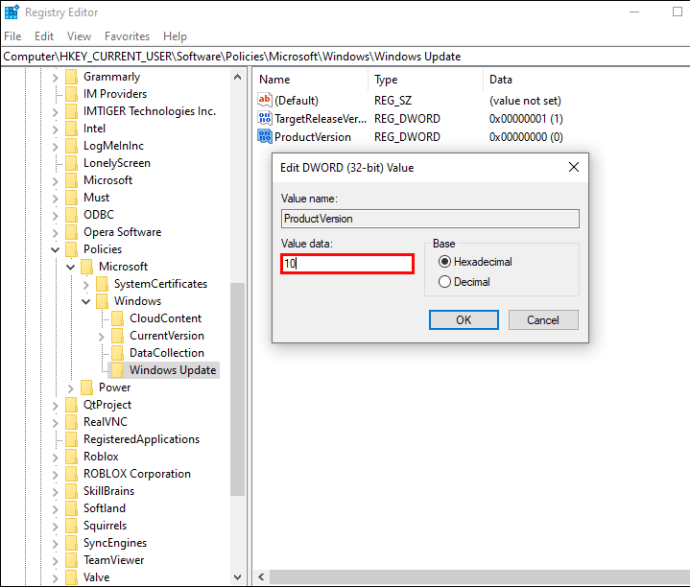The image size is (690, 587).
Task: Select the Hexadecimal base option
Action: point(475,262)
